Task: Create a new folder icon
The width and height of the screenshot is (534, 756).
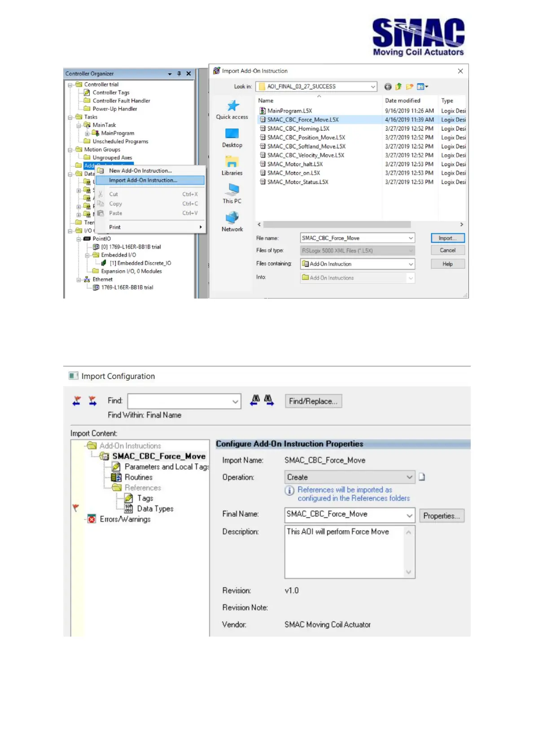Action: click(409, 87)
